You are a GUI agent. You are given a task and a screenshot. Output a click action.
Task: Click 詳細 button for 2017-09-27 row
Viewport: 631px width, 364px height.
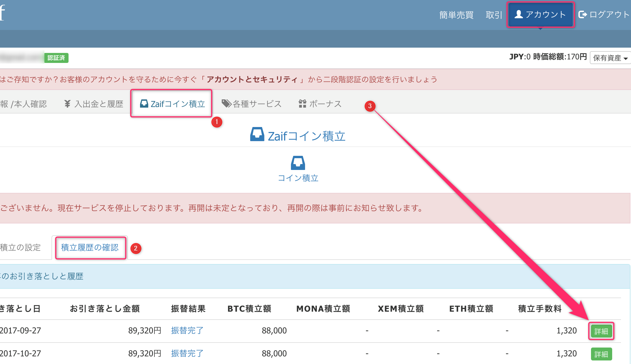click(x=601, y=331)
